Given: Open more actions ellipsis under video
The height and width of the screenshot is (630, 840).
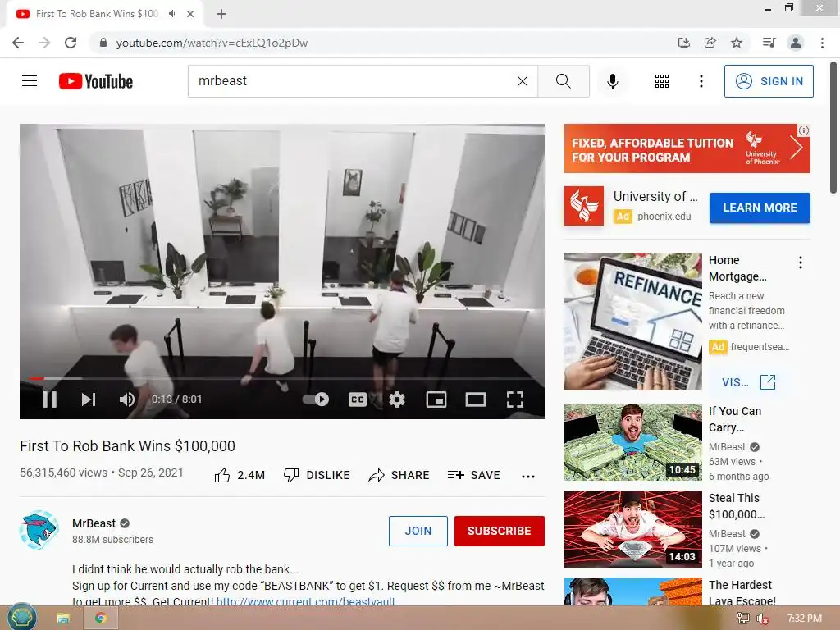Looking at the screenshot, I should pos(528,476).
